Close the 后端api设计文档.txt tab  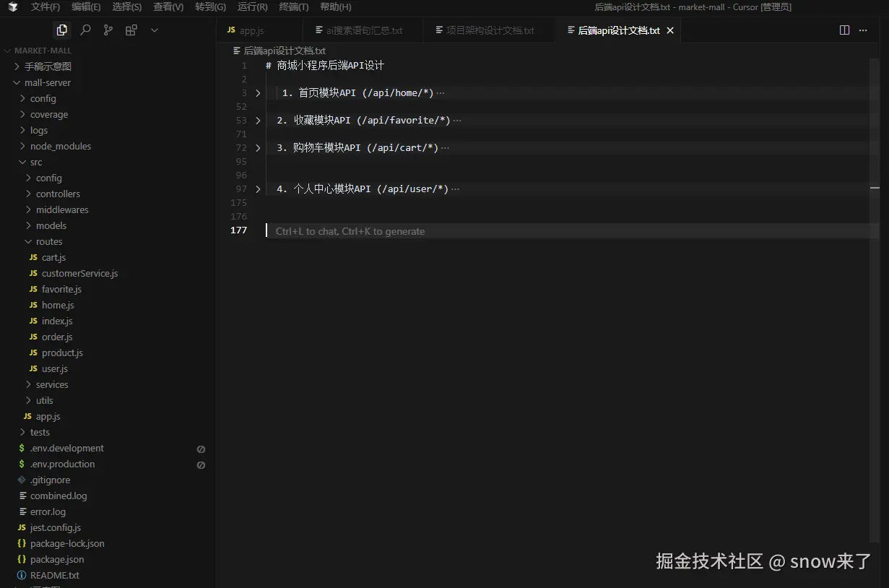click(x=670, y=30)
